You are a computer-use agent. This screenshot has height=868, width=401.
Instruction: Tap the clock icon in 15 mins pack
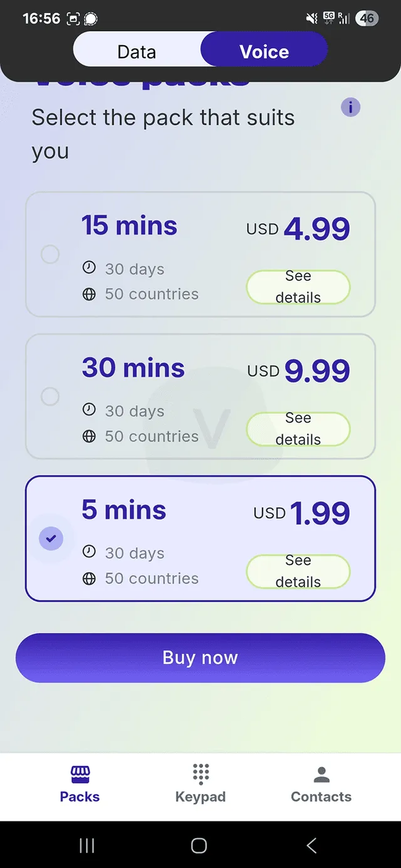[x=90, y=268]
